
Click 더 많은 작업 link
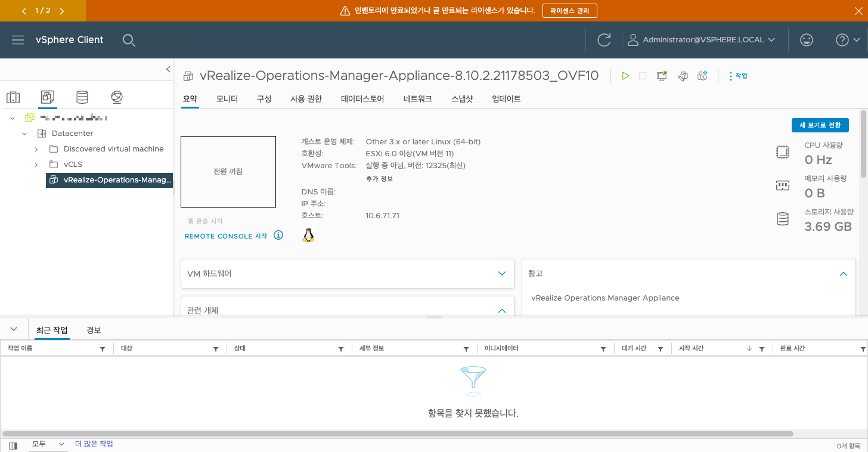coord(94,444)
